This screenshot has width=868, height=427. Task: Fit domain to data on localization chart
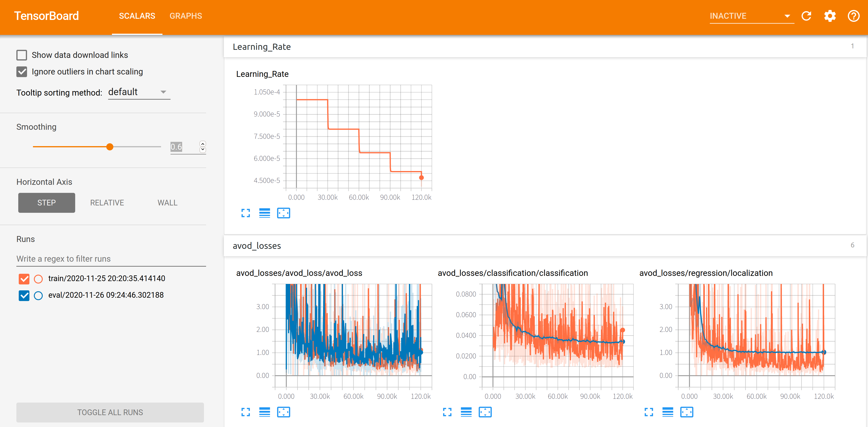click(686, 412)
